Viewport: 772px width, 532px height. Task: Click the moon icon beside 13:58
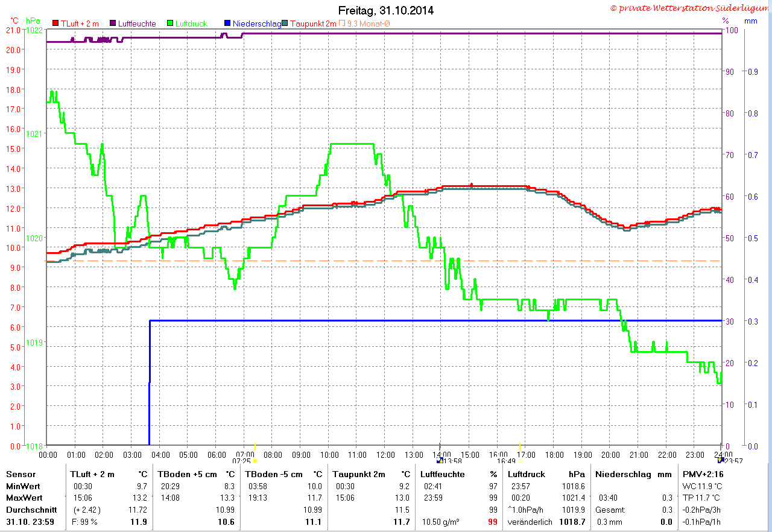pyautogui.click(x=439, y=460)
